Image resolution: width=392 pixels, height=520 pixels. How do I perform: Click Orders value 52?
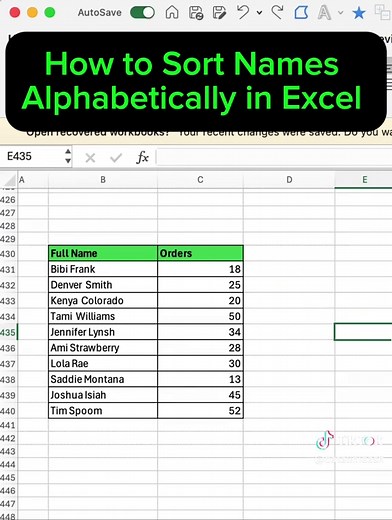point(200,411)
